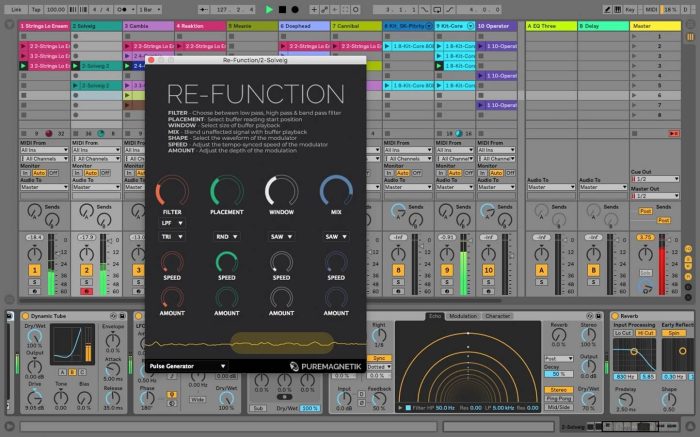Click the Link button in the top bar
The width and height of the screenshot is (700, 437).
17,9
